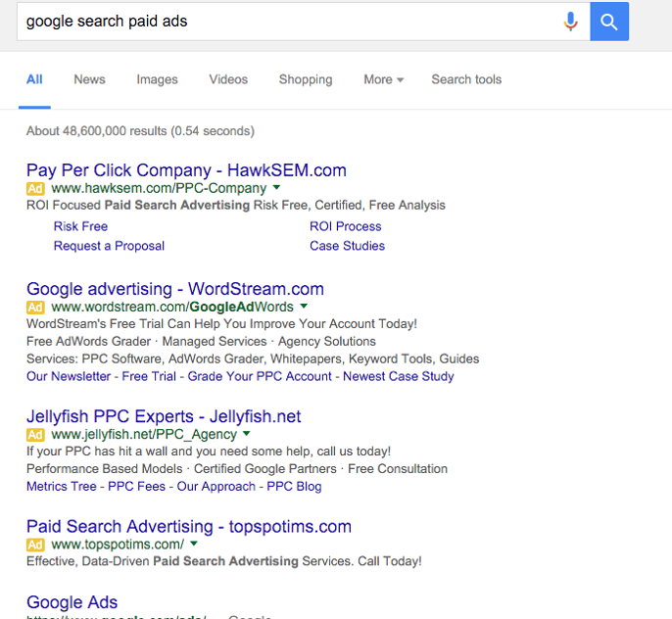Switch to the Images tab
Viewport: 672px width, 619px height.
point(157,79)
